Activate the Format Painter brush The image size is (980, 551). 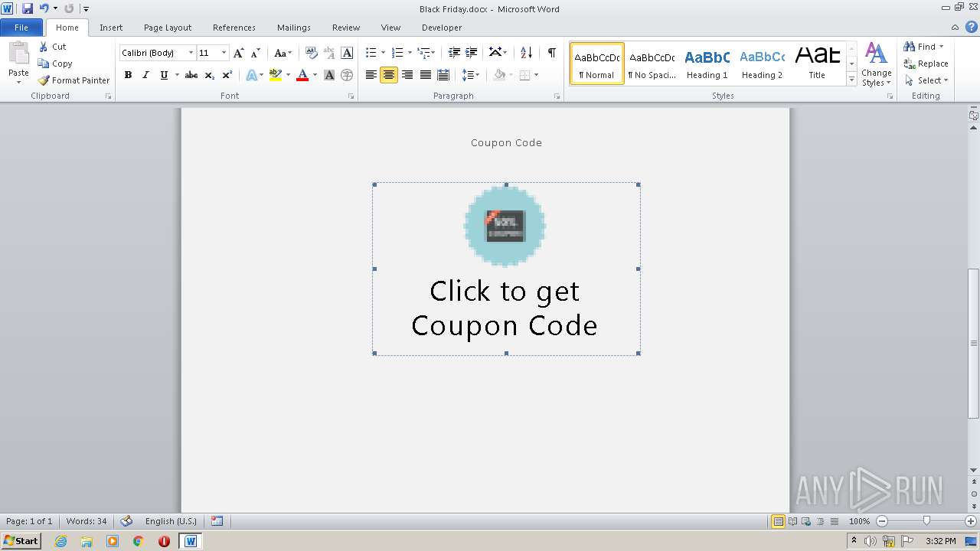pyautogui.click(x=44, y=80)
